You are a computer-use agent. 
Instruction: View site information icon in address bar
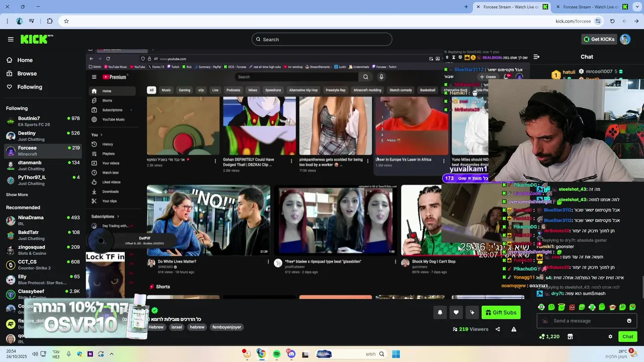(598, 21)
